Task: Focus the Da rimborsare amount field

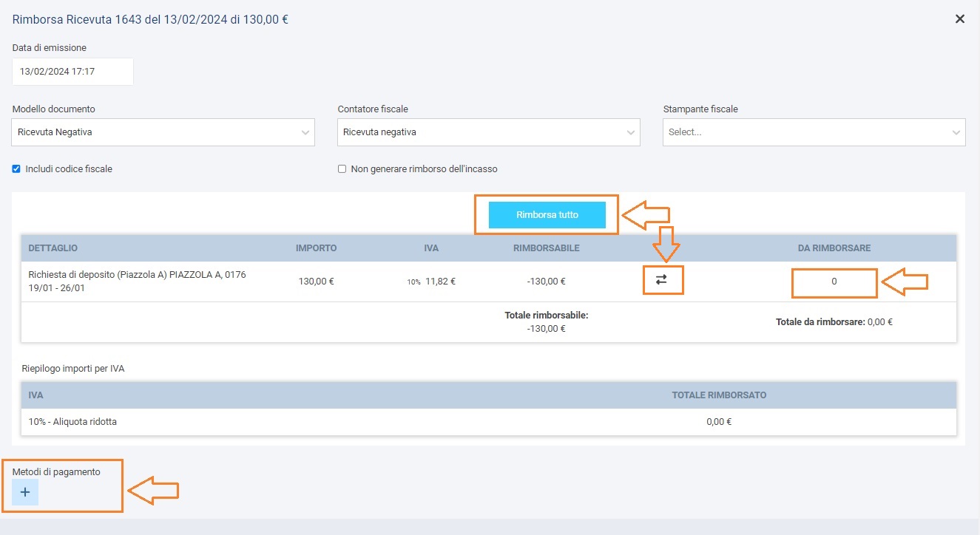Action: tap(834, 282)
